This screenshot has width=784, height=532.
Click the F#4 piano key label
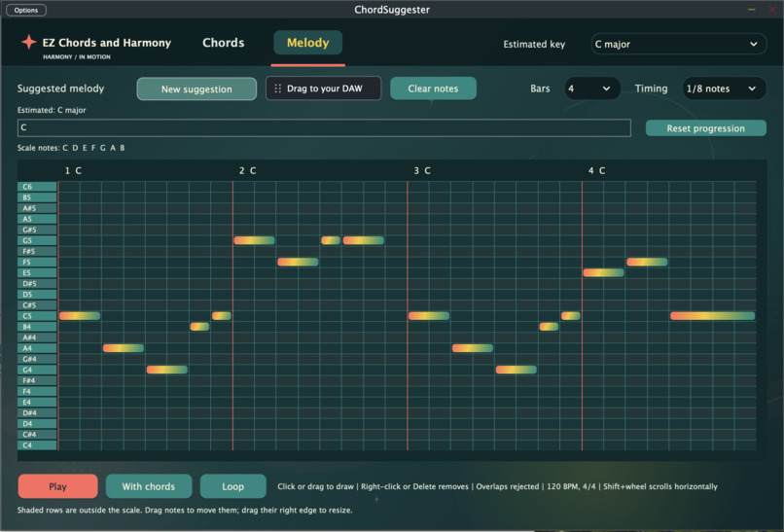(37, 380)
